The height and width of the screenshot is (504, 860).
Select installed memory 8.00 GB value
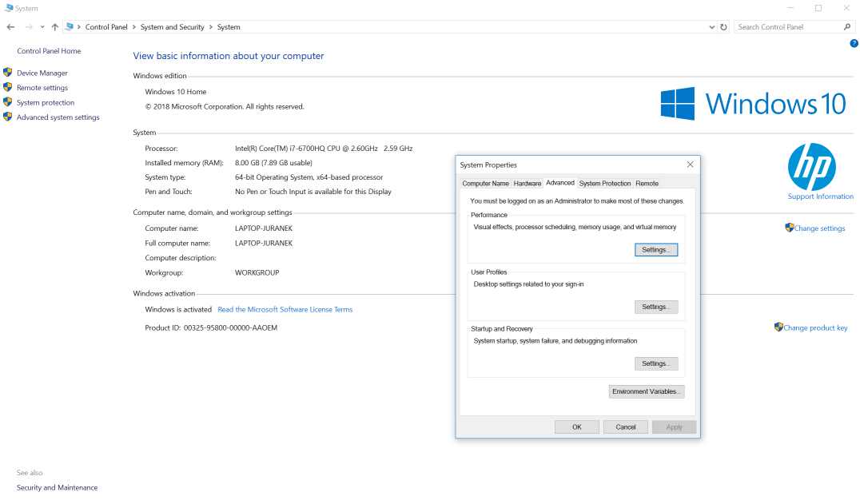[273, 163]
